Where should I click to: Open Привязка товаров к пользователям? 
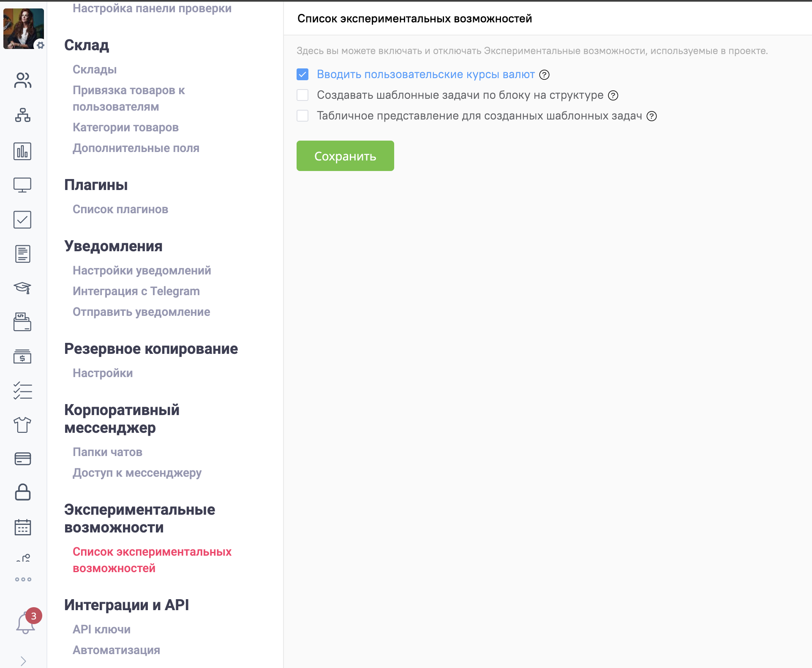point(129,98)
